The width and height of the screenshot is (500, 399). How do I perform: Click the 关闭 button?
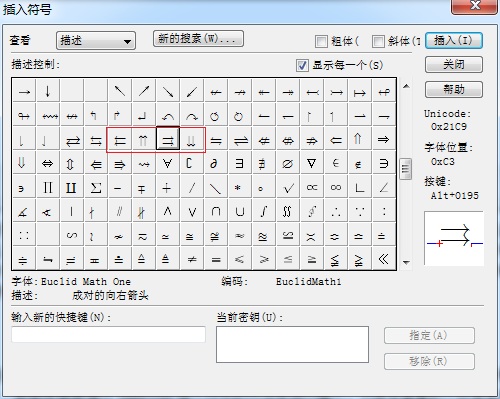pyautogui.click(x=454, y=65)
